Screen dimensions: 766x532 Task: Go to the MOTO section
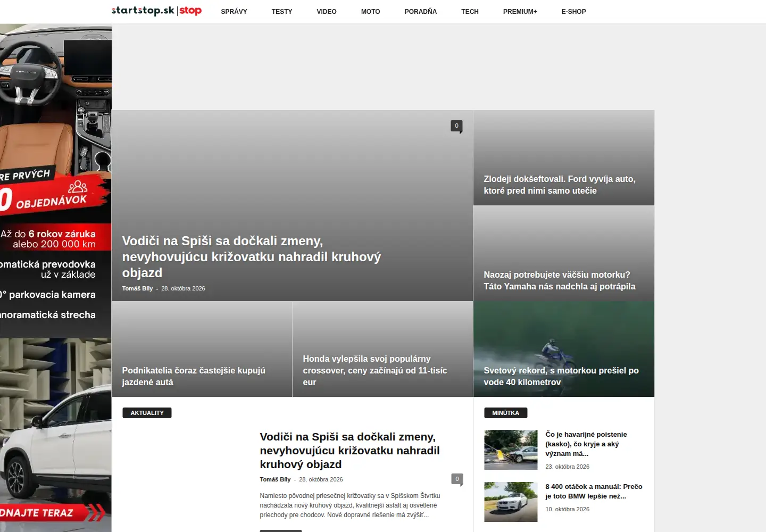coord(371,12)
